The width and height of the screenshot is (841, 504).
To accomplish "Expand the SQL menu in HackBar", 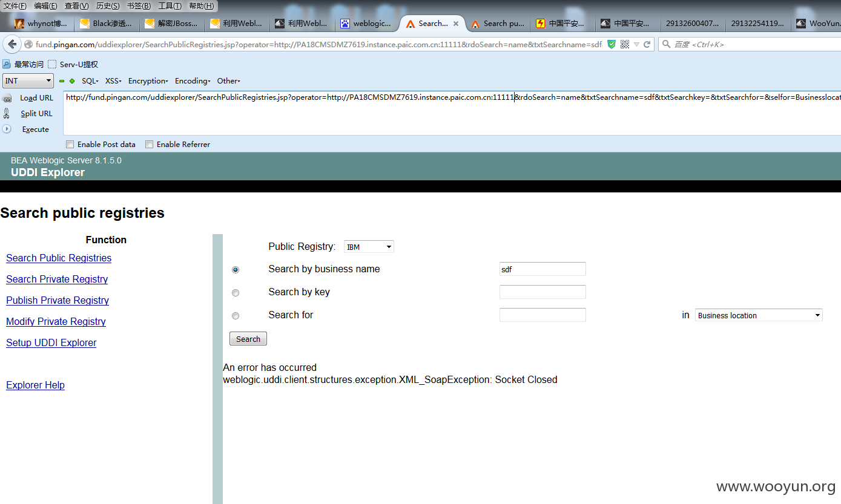I will (x=90, y=81).
